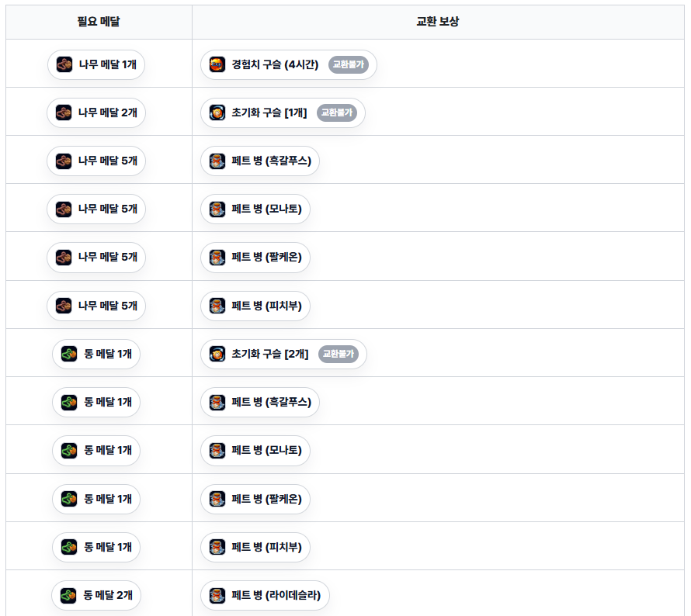Click the pet bottle icon beside 페트 병 (흑갈푸스) in the 나무 메달 5개 row
The width and height of the screenshot is (691, 616).
click(x=217, y=161)
